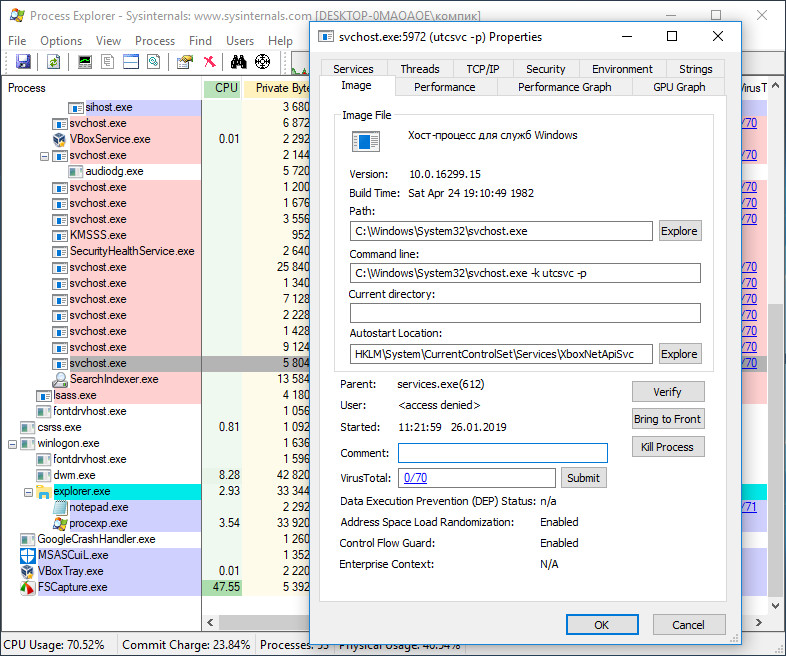This screenshot has height=656, width=786.
Task: Sort by the CPU column header
Action: pyautogui.click(x=223, y=88)
